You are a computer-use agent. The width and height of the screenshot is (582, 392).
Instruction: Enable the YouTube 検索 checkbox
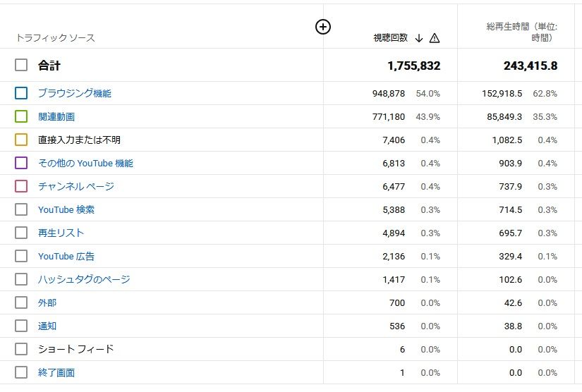[x=21, y=209]
